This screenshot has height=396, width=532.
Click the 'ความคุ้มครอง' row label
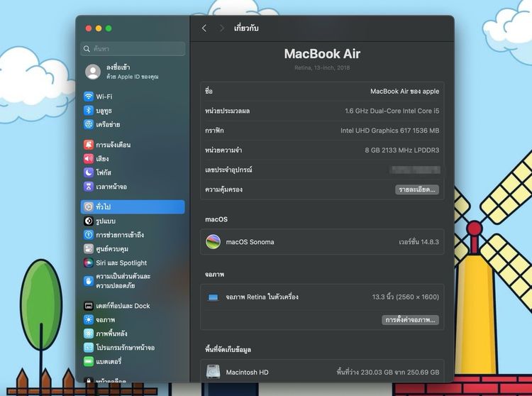coord(223,189)
